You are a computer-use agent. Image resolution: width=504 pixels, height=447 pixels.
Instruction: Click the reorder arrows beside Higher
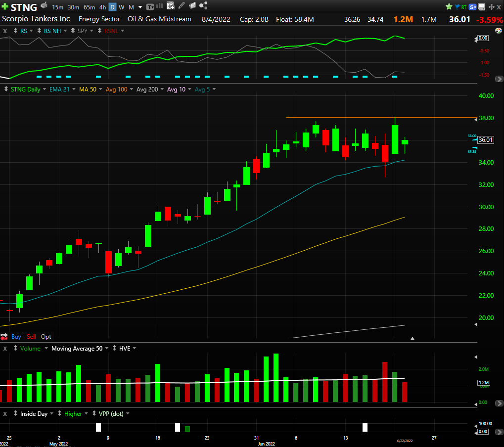[59, 413]
